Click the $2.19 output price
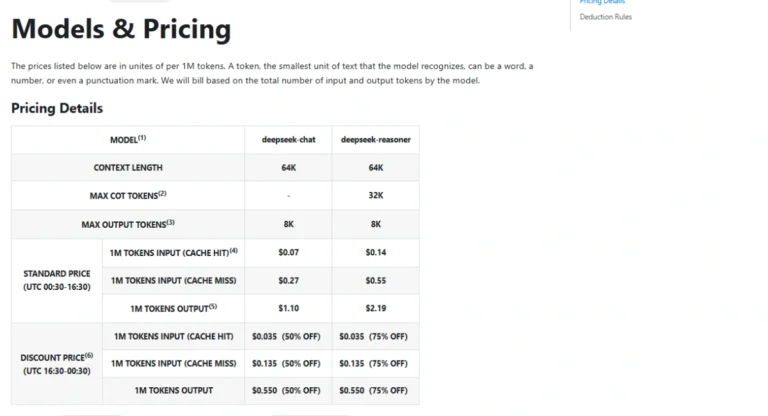The height and width of the screenshot is (416, 768). [x=376, y=309]
